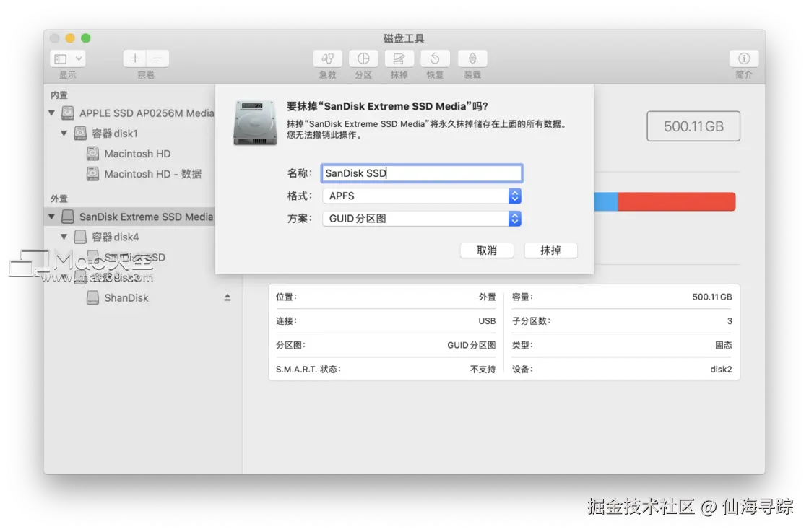Click the 设备 disk2 value

[x=721, y=369]
